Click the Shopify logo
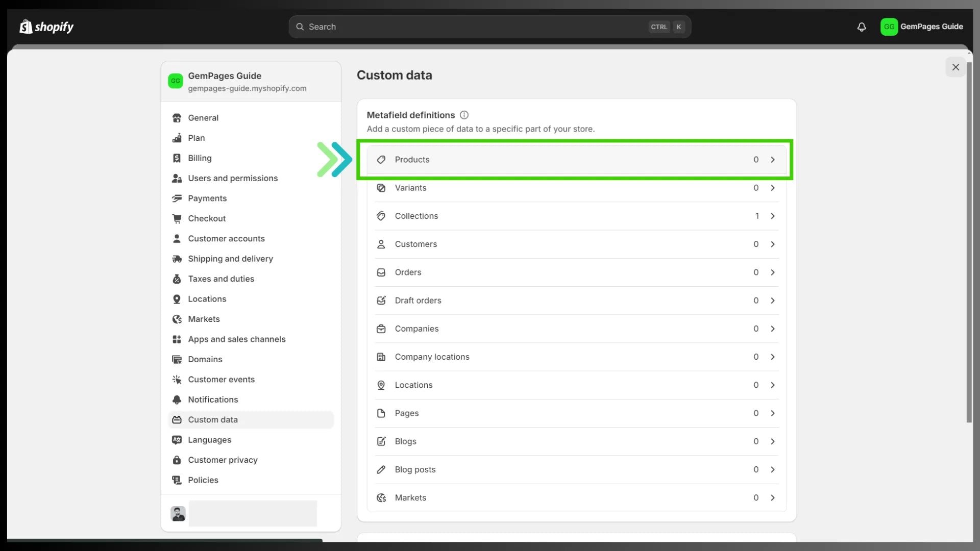 [x=46, y=27]
